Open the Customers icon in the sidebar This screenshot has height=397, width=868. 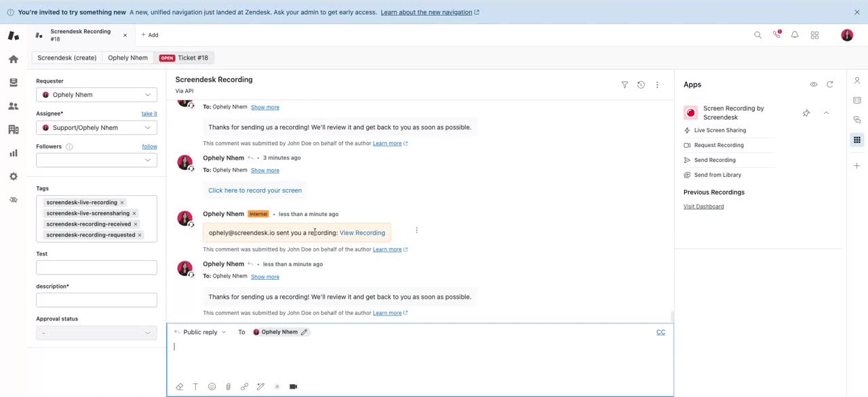coord(13,106)
